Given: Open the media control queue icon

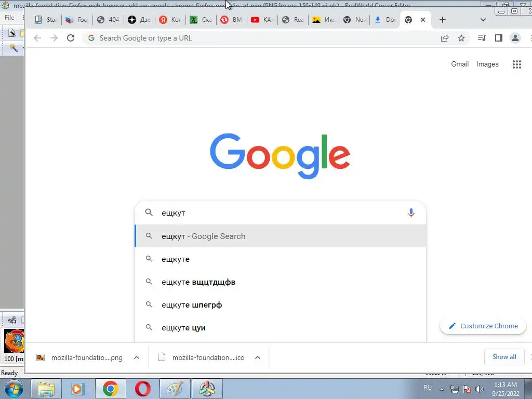Looking at the screenshot, I should coord(482,38).
